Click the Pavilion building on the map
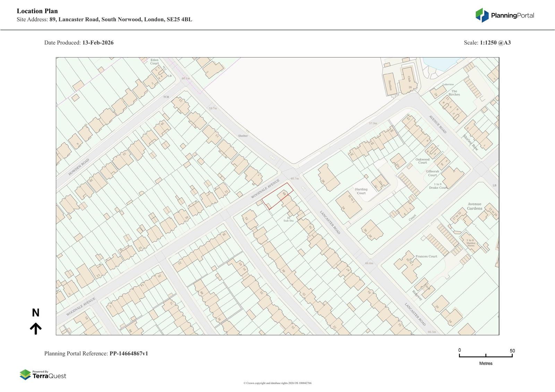 tap(389, 84)
